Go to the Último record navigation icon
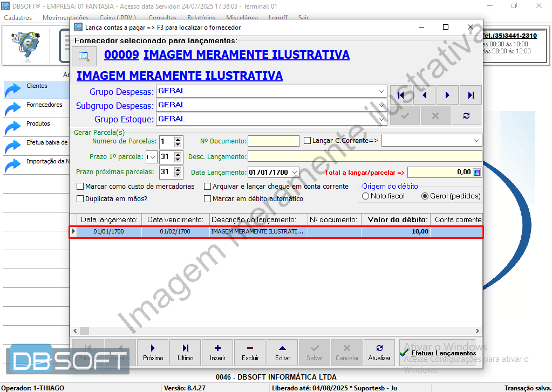 pyautogui.click(x=185, y=352)
